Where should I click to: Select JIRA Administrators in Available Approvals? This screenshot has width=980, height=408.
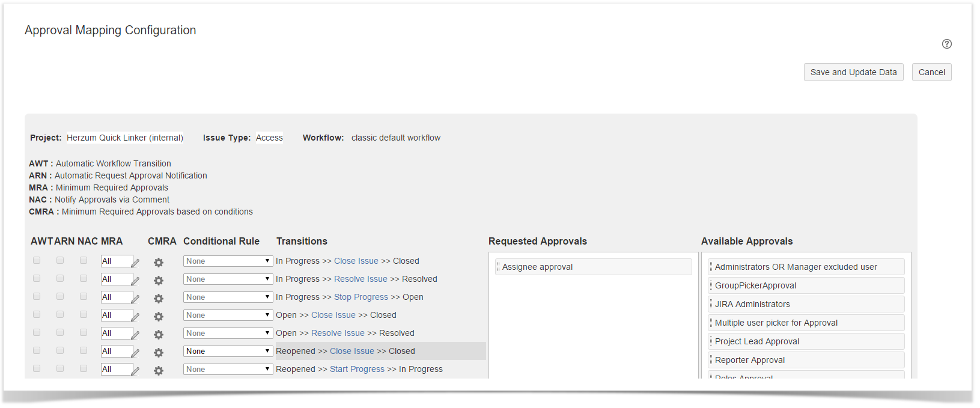[x=806, y=304]
